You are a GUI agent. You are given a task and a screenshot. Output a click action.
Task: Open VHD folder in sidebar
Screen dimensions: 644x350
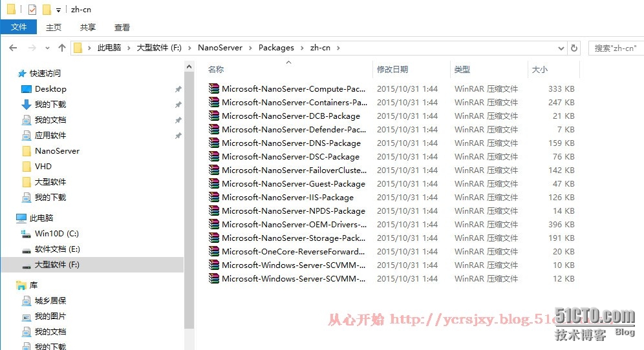tap(43, 166)
